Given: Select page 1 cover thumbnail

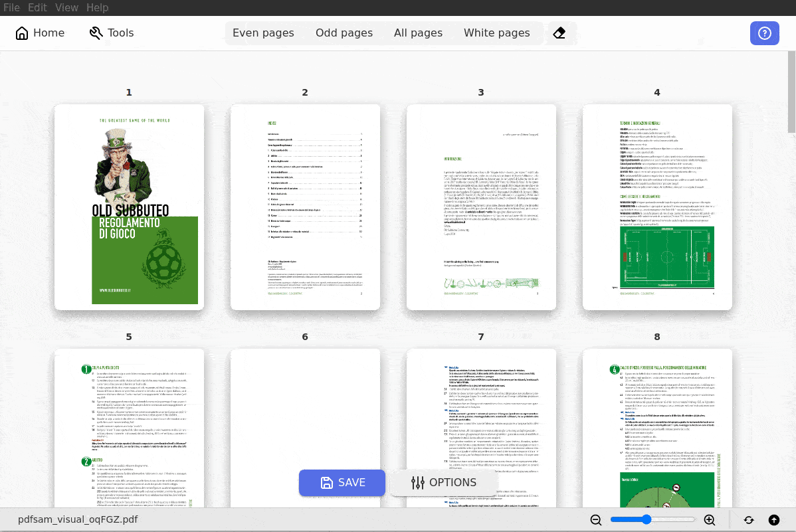Looking at the screenshot, I should point(129,207).
